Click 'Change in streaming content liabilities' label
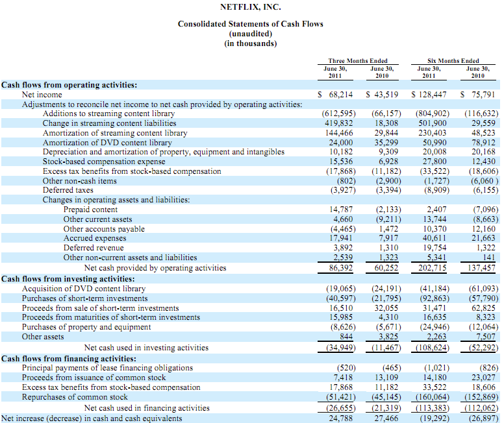Image resolution: width=504 pixels, height=423 pixels. pos(109,123)
